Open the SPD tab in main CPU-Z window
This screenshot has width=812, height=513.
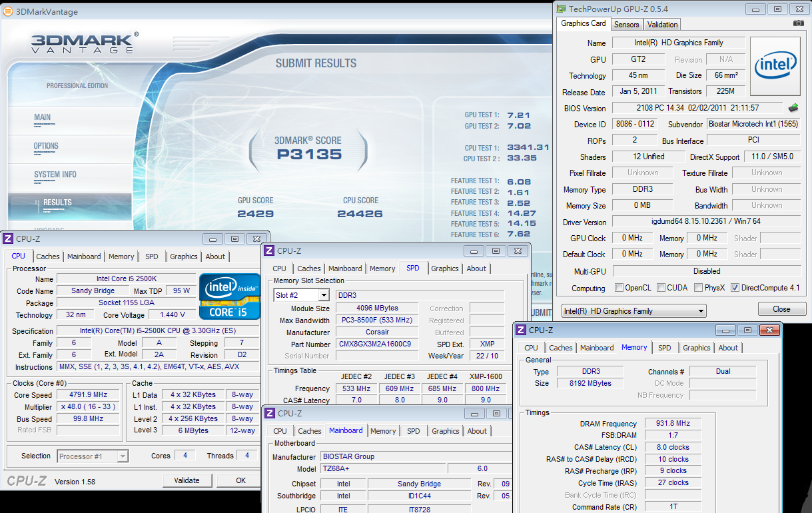click(x=152, y=256)
